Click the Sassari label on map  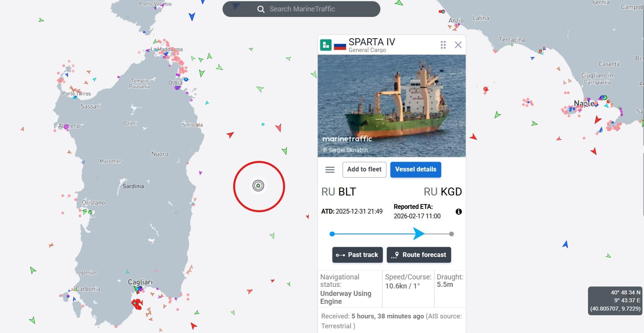pyautogui.click(x=90, y=106)
